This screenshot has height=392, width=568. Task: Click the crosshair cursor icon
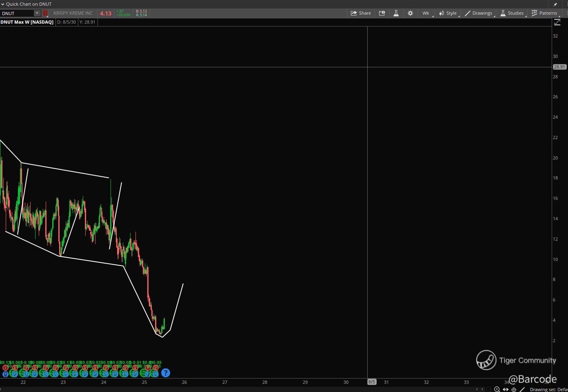(x=514, y=389)
